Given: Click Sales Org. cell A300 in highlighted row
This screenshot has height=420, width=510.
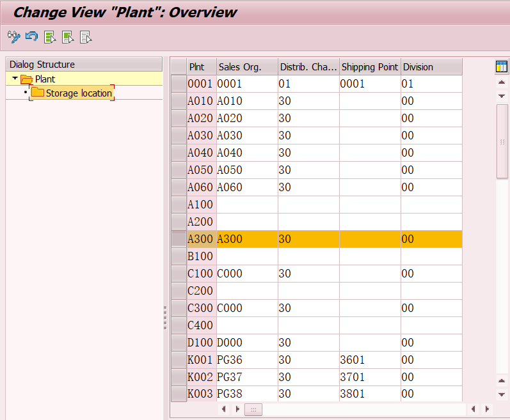Looking at the screenshot, I should (x=247, y=239).
